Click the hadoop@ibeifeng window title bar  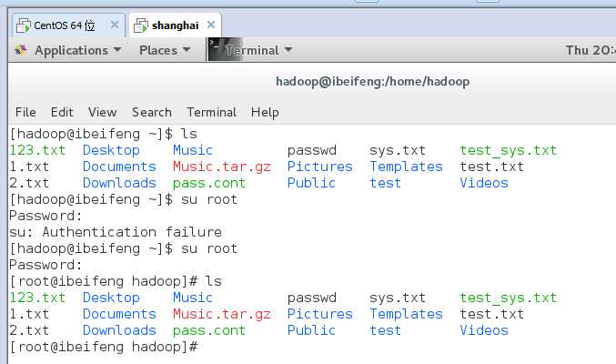click(x=371, y=82)
